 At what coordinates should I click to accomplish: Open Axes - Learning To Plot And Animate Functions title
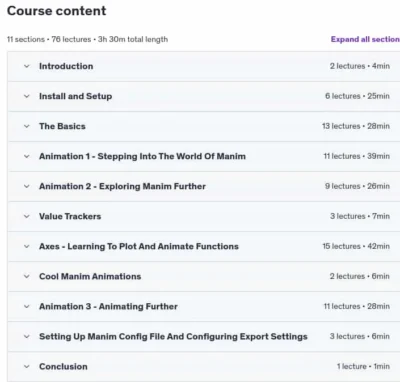139,246
